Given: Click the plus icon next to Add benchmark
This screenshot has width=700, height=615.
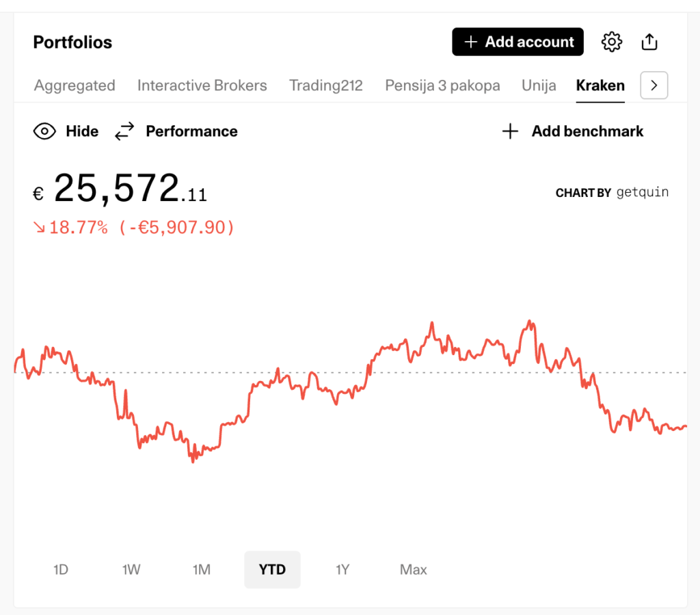Looking at the screenshot, I should click(510, 131).
